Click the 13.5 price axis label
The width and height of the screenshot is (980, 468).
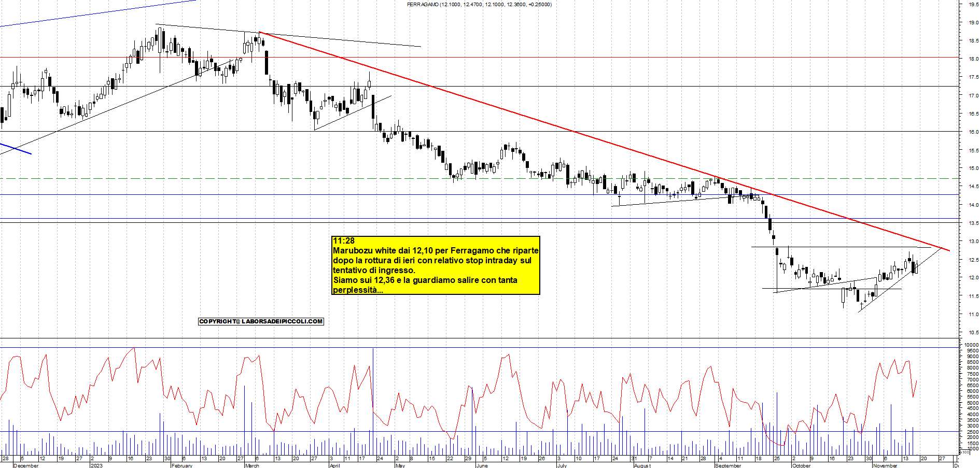click(x=973, y=223)
